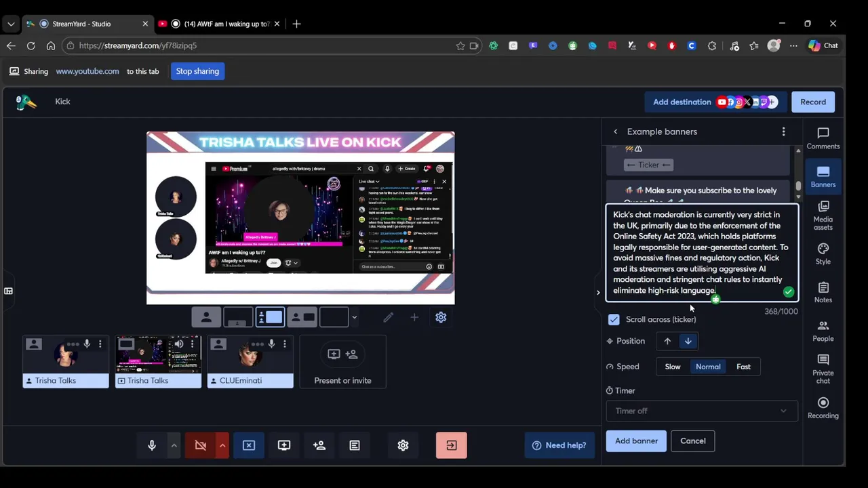The width and height of the screenshot is (868, 488).
Task: Open the Notes panel
Action: [823, 292]
